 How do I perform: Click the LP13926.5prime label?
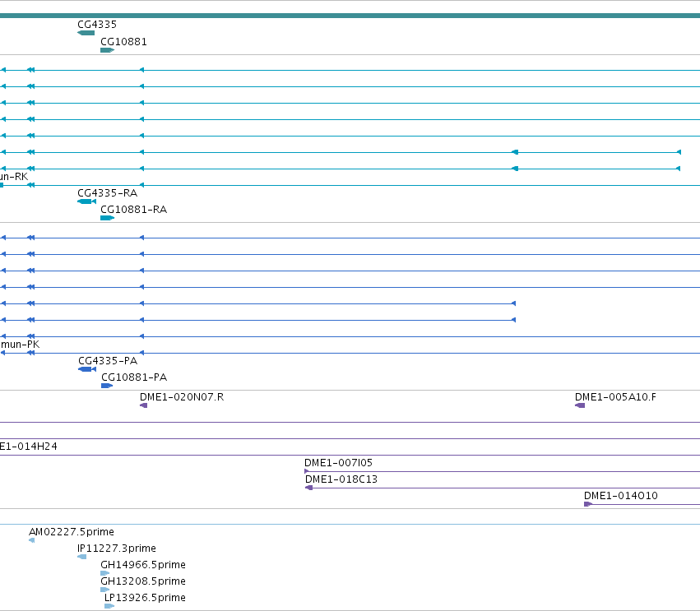coord(145,598)
